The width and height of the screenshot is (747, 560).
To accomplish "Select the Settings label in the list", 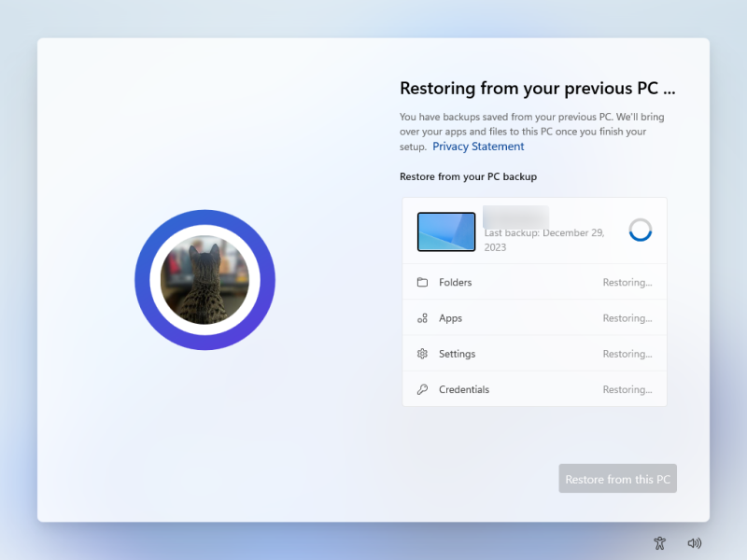I will (x=458, y=354).
